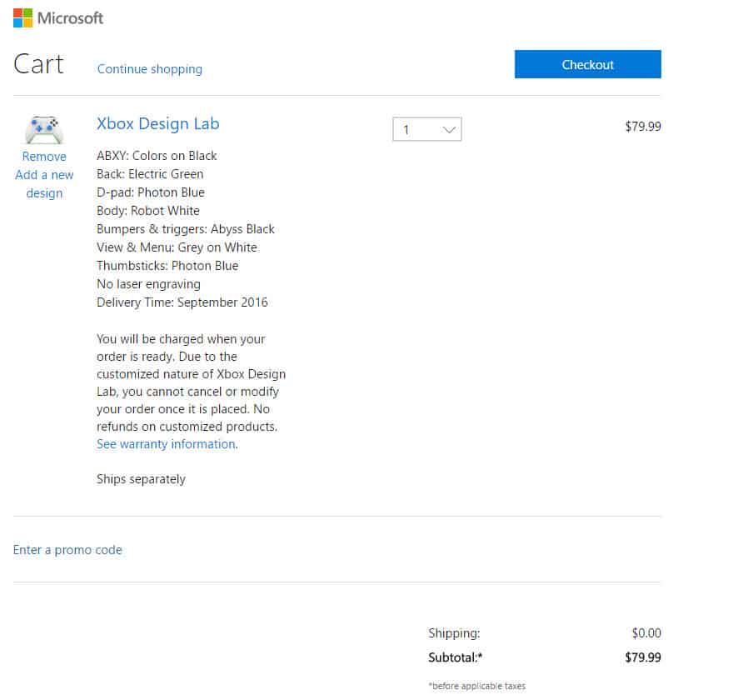Select Bumpers & triggers: Abyss Black line
Image resolution: width=738 pixels, height=700 pixels.
186,229
